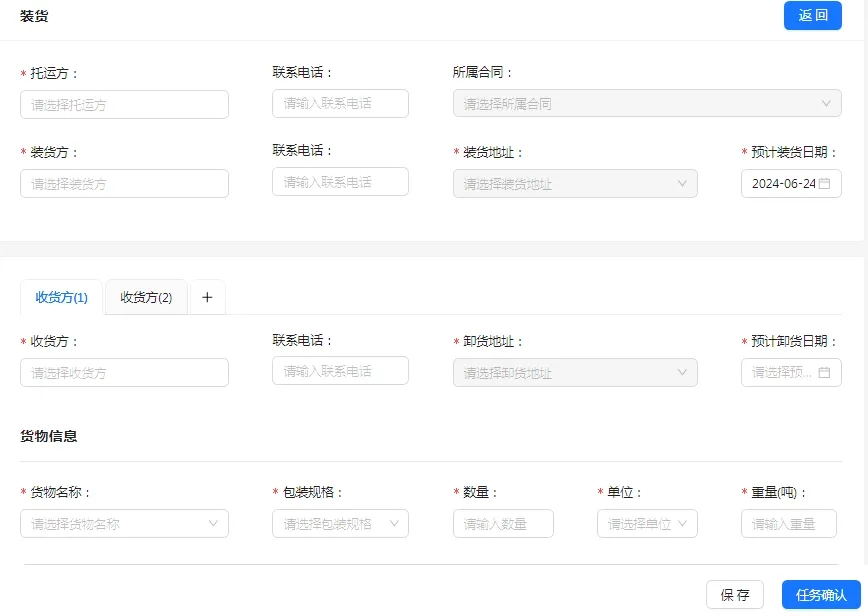Click calendar icon in 预计卸货日期 field

[x=825, y=373]
